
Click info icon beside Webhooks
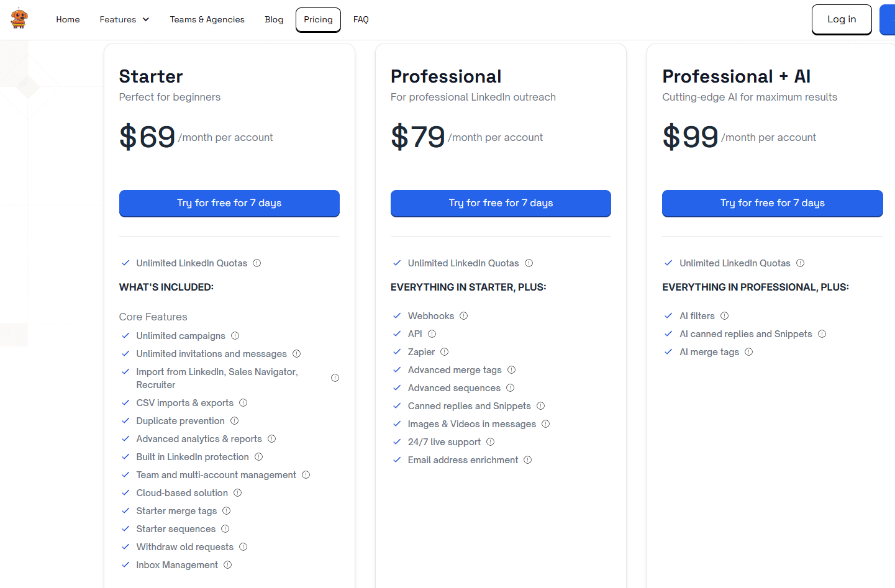point(464,316)
